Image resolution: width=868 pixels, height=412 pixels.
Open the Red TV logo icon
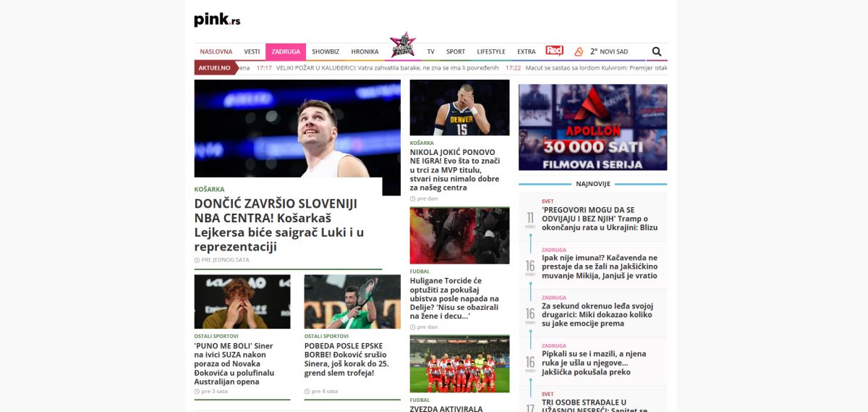pyautogui.click(x=554, y=51)
